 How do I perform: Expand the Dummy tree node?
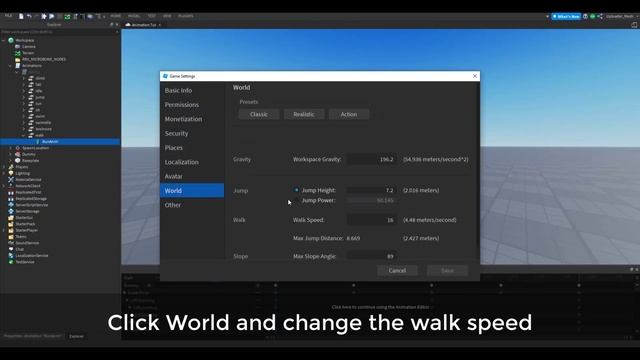pos(11,154)
